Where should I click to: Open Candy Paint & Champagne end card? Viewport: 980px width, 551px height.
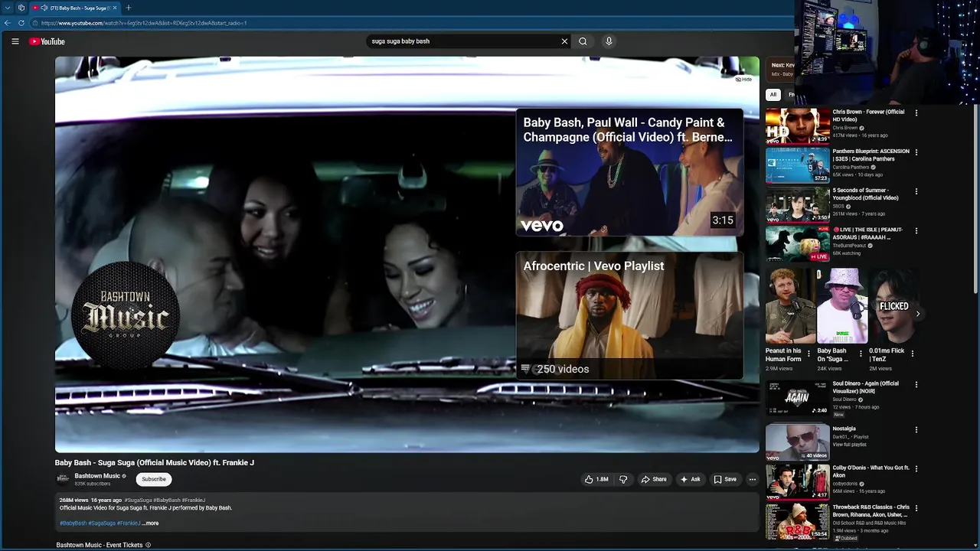point(629,172)
